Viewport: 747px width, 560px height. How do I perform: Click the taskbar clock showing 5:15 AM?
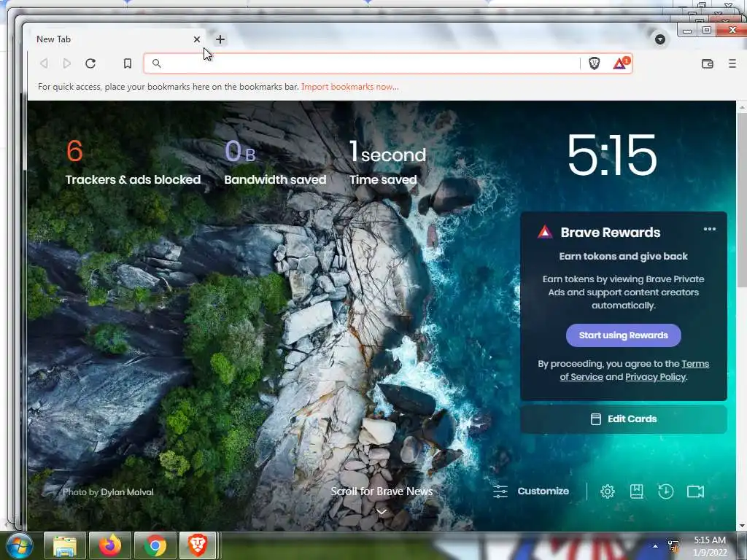(710, 546)
